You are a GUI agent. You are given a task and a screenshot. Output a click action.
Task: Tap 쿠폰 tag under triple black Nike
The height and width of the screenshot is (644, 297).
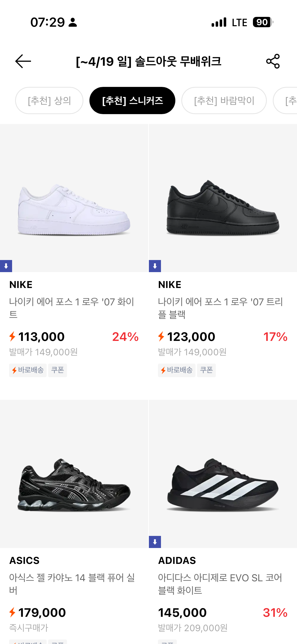point(206,370)
